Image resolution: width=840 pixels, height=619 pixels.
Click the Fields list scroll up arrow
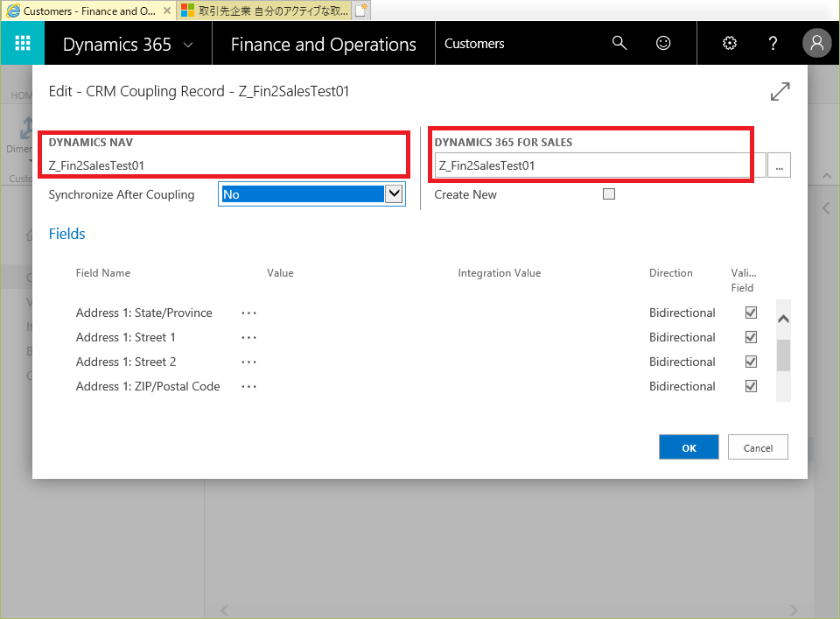[783, 319]
